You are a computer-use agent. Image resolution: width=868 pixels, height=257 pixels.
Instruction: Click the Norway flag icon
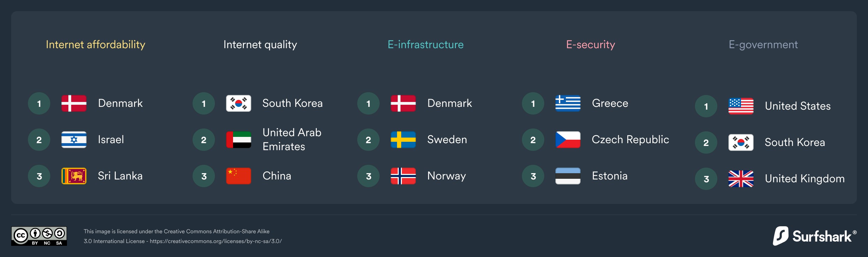pos(403,176)
